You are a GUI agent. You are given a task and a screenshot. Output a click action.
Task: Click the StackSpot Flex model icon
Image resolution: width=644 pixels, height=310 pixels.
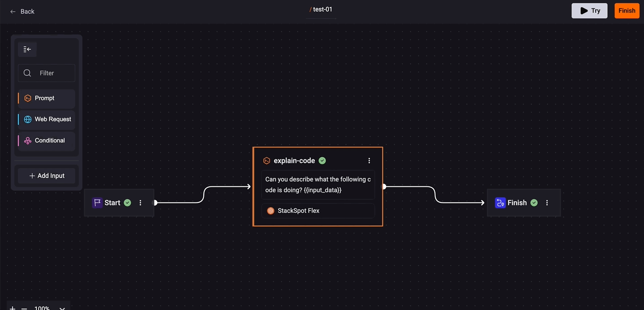click(x=270, y=211)
